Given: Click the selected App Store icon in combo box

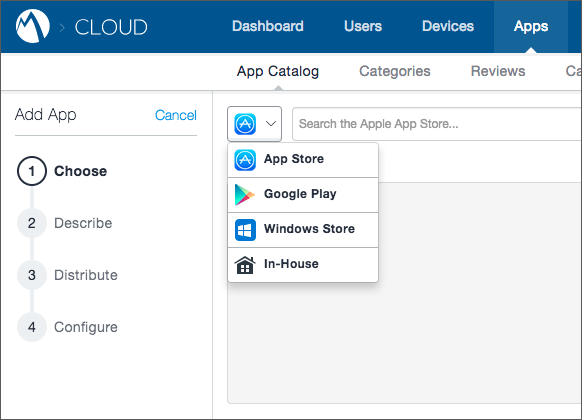Looking at the screenshot, I should [x=245, y=124].
